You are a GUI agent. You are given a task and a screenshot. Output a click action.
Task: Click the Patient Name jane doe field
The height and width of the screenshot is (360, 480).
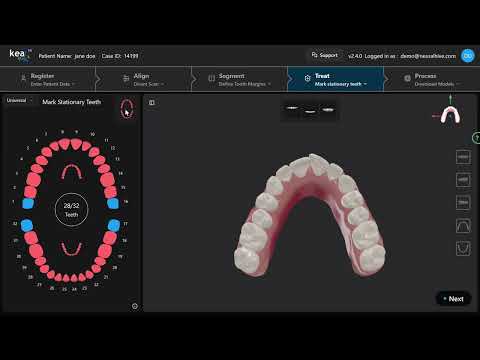pos(67,56)
